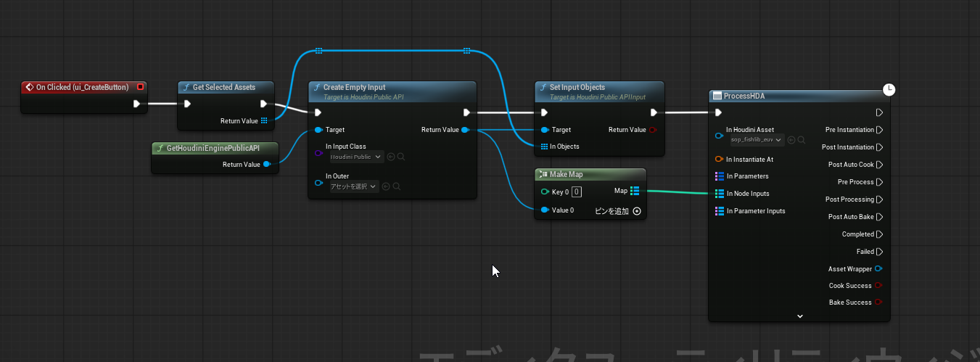980x362 pixels.
Task: Click Get Selected Assets execution input pin
Action: click(187, 104)
